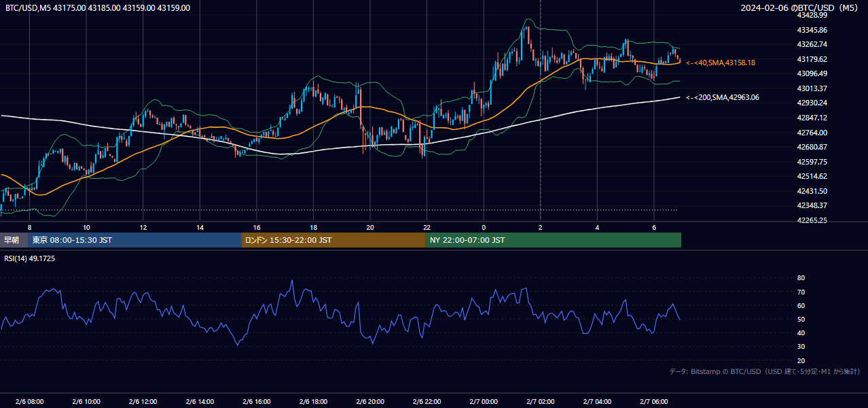
Task: Click the RSI scale value 80
Action: 801,278
